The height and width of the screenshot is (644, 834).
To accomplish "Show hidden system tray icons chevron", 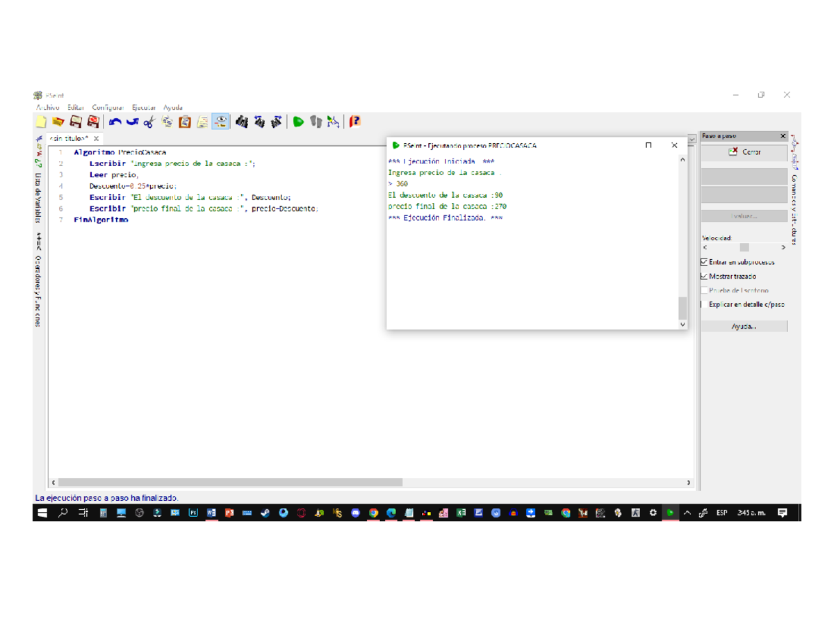I will coord(687,513).
